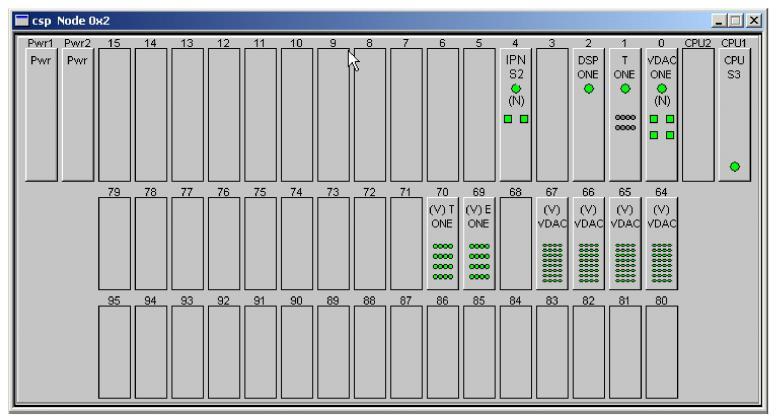The height and width of the screenshot is (419, 776).
Task: Select empty slot 68 in the middle row
Action: (x=516, y=243)
